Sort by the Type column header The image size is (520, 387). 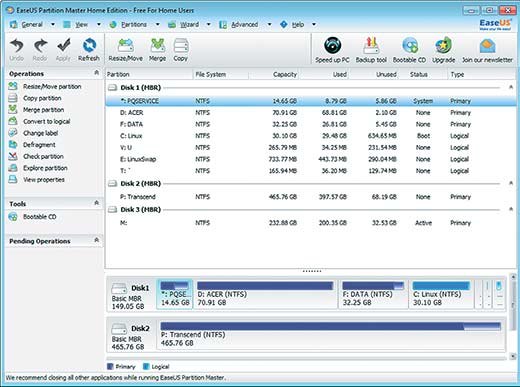482,74
